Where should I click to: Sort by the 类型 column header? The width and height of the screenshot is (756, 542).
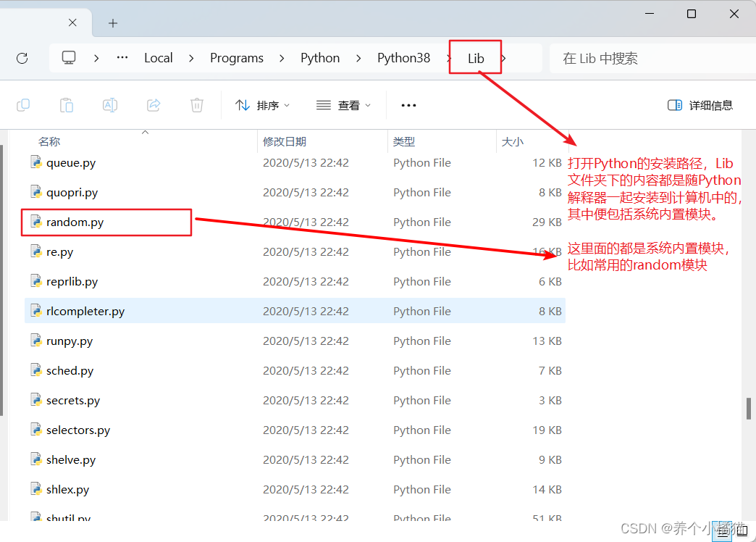pos(403,141)
